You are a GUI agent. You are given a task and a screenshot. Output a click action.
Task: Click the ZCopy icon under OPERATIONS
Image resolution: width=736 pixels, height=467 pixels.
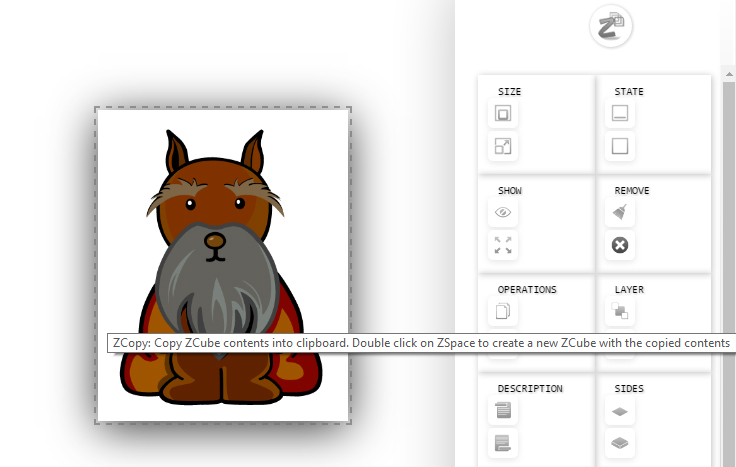[x=503, y=311]
